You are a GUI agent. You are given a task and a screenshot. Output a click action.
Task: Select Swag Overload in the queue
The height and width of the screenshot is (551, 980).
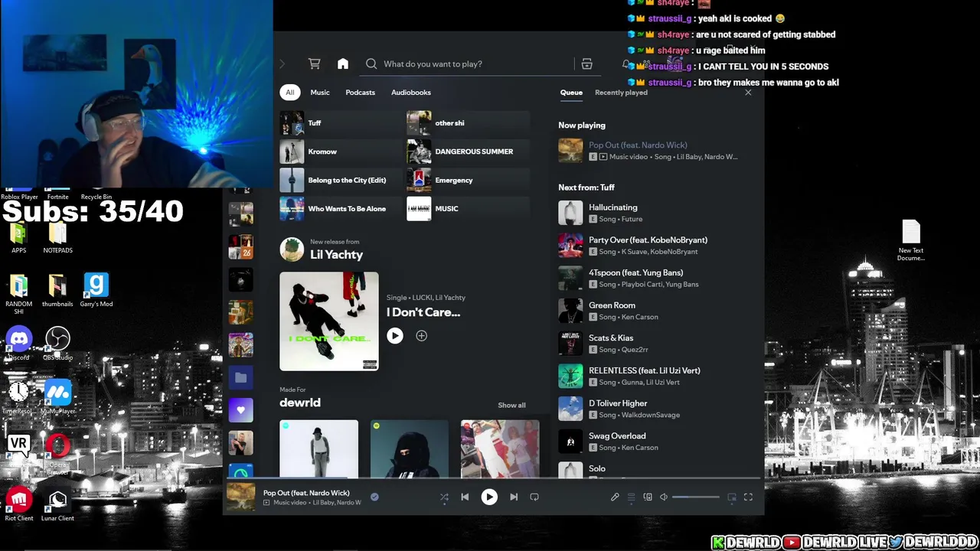point(658,442)
